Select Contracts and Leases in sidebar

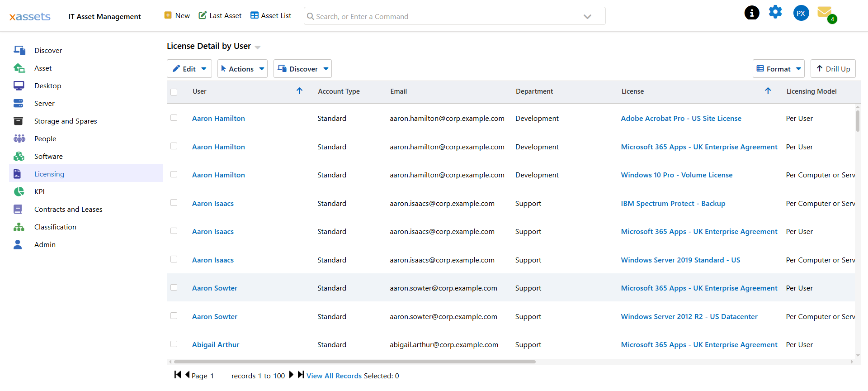68,209
